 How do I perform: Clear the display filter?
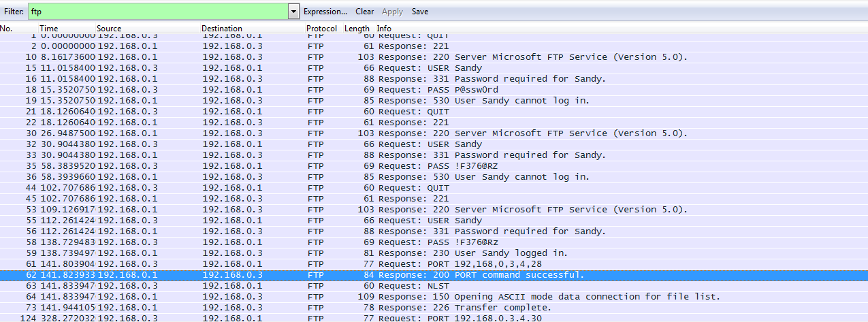click(365, 12)
